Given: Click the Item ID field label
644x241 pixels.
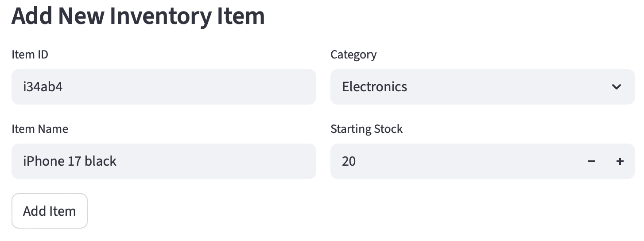Looking at the screenshot, I should tap(30, 55).
